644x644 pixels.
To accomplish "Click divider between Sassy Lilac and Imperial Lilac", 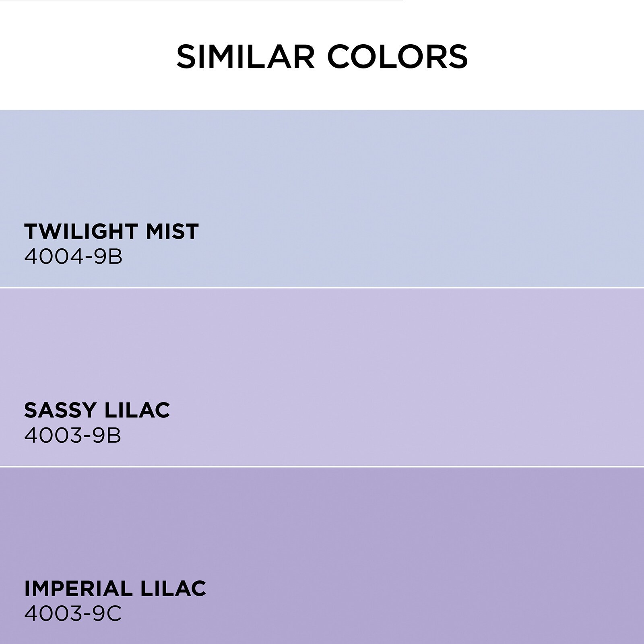I will coord(322,466).
